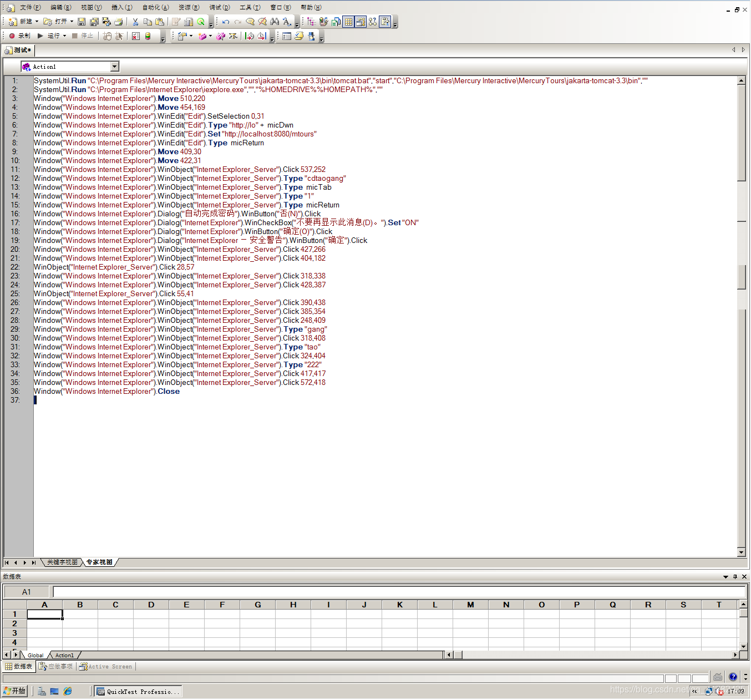Switch to Expert View tab (专家视图)

(x=99, y=562)
